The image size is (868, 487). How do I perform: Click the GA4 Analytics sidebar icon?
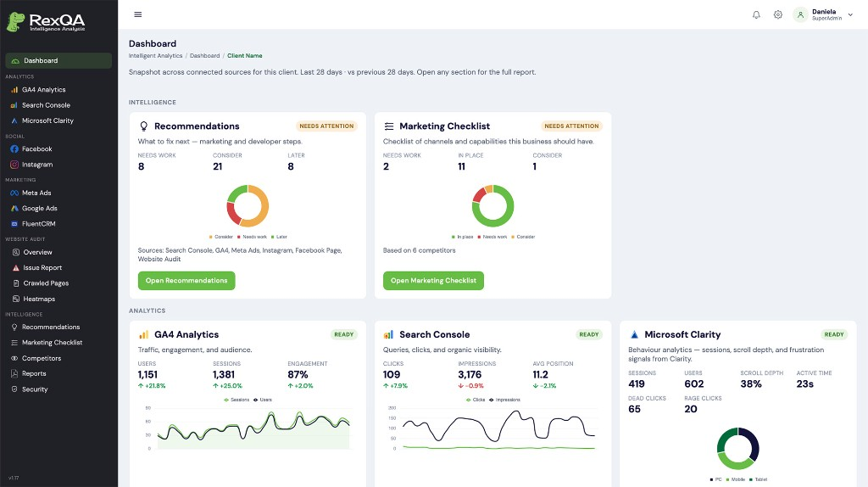click(x=14, y=90)
